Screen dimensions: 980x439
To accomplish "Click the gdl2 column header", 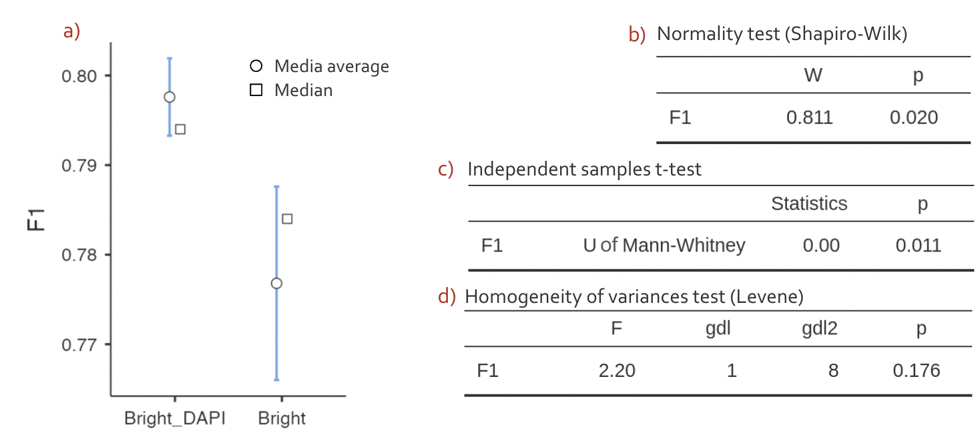I will tap(820, 329).
